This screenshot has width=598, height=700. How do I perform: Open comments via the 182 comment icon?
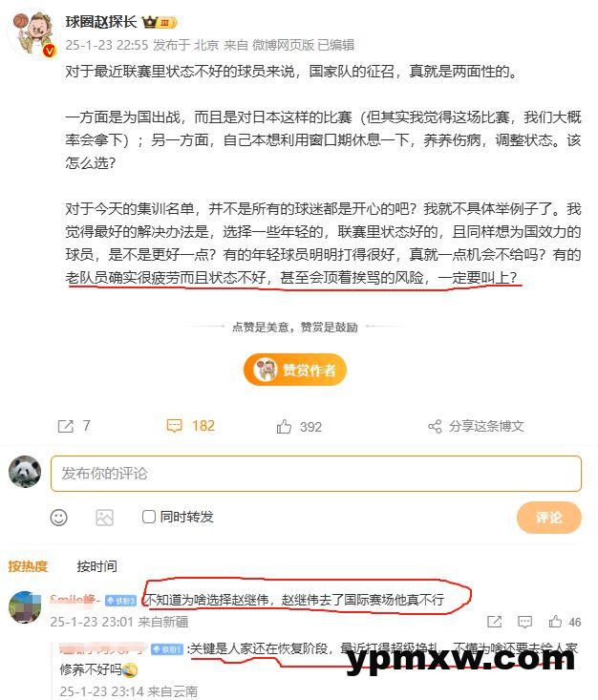point(174,426)
